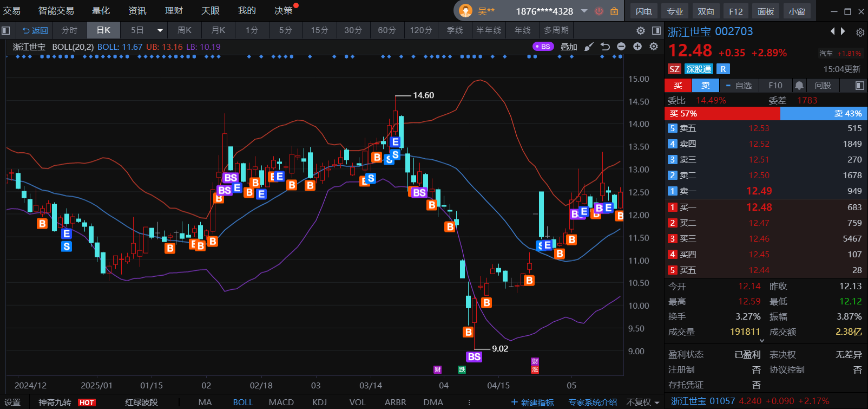Screen dimensions: 868x409
Task: Open 多周期 multi-period selector
Action: (556, 30)
